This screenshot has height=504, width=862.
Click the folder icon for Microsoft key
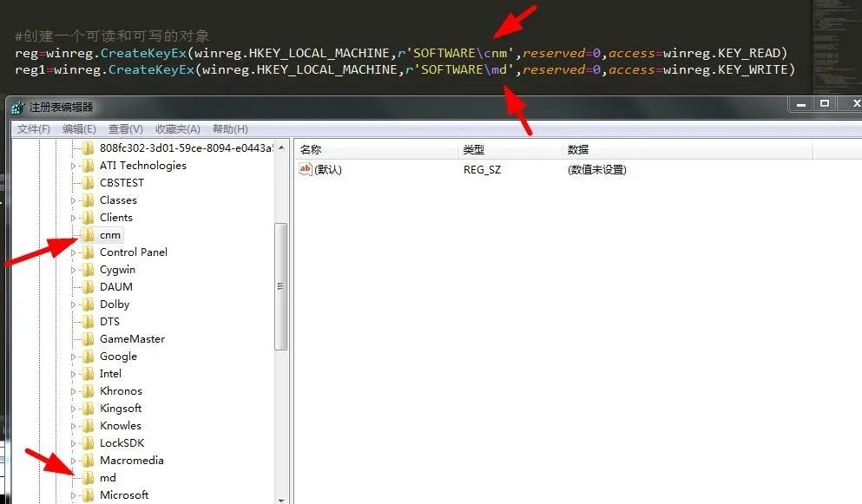click(x=88, y=494)
